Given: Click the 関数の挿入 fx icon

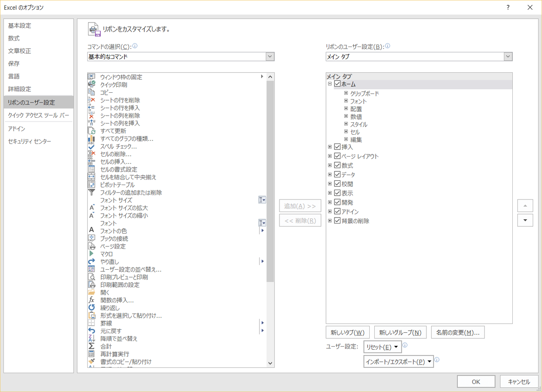Looking at the screenshot, I should coord(91,300).
